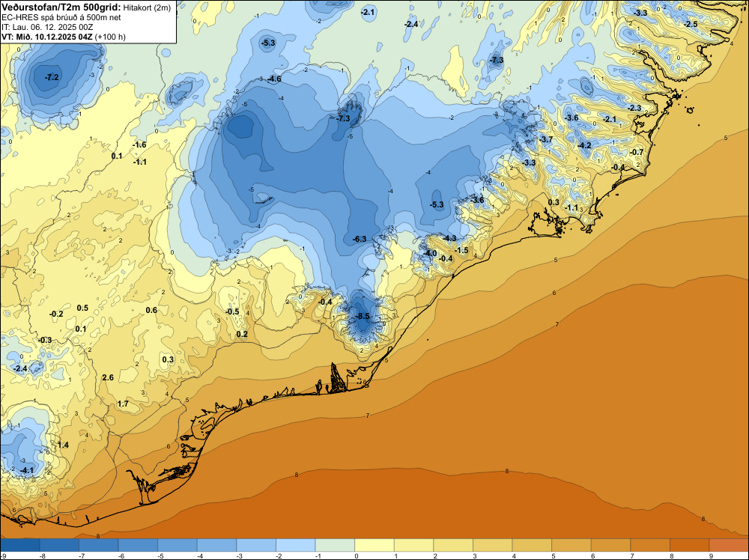Image resolution: width=749 pixels, height=560 pixels.
Task: Select legend swatch between 2 and 3
Action: point(453,545)
